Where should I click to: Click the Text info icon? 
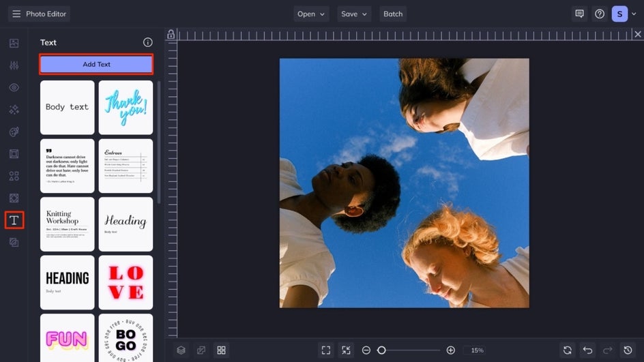coord(148,42)
